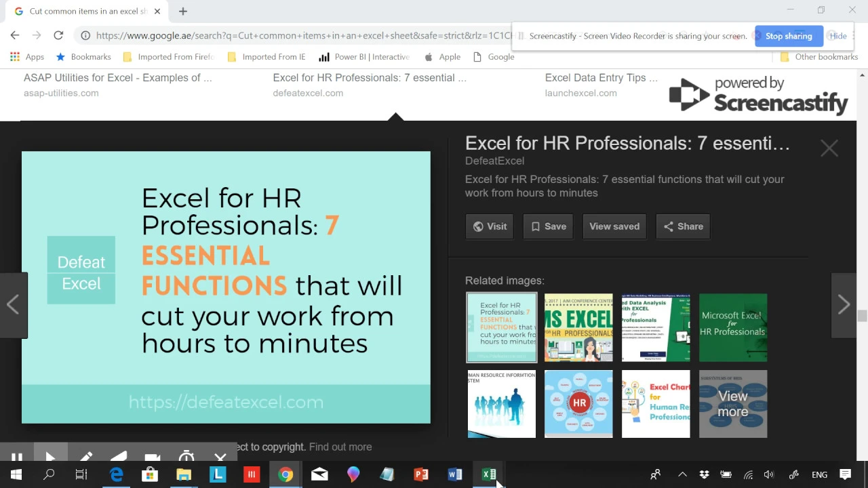Click Stop sharing in Screencastify banner

tap(789, 36)
